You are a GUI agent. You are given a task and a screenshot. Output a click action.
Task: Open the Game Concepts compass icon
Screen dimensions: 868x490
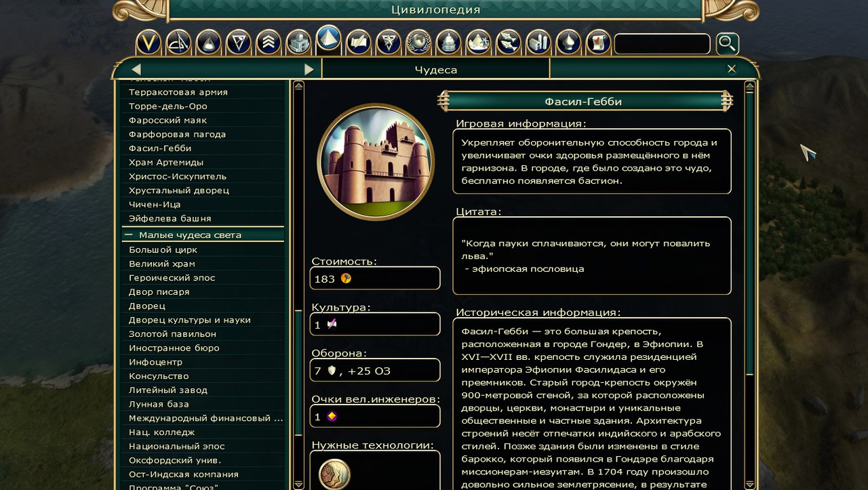pos(178,43)
